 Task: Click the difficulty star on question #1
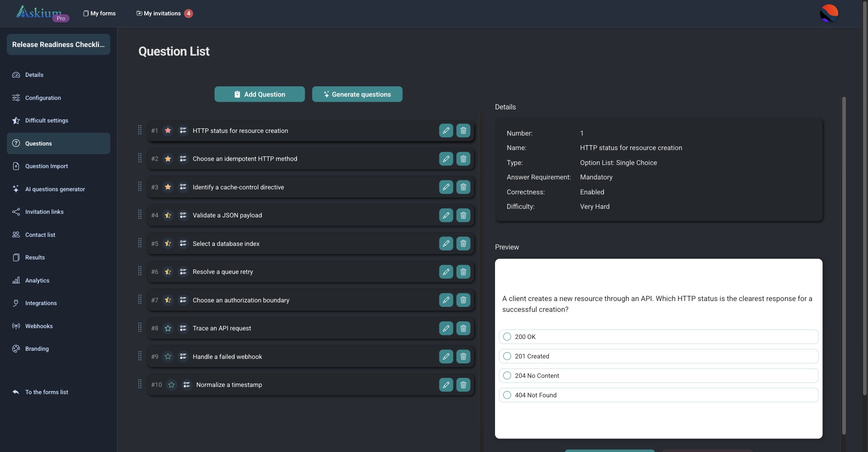(168, 131)
